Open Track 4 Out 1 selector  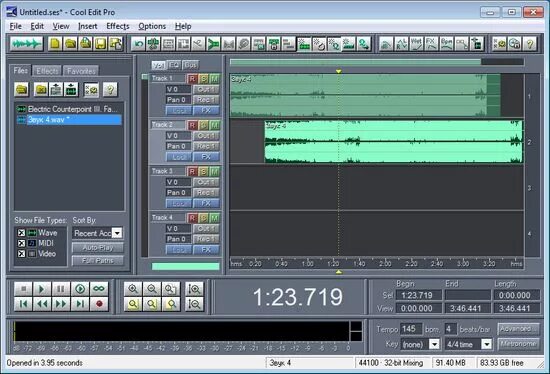coord(206,228)
